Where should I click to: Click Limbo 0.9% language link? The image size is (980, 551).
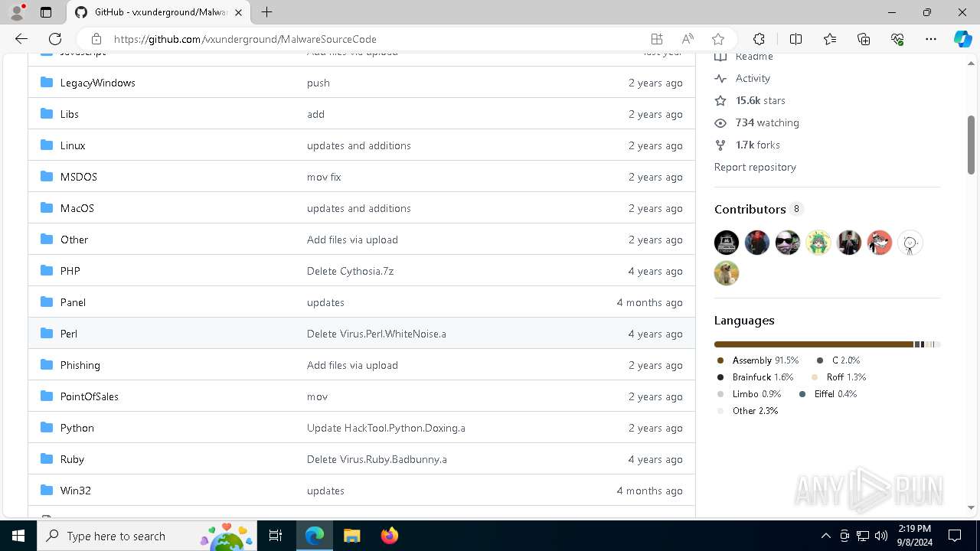tap(749, 394)
